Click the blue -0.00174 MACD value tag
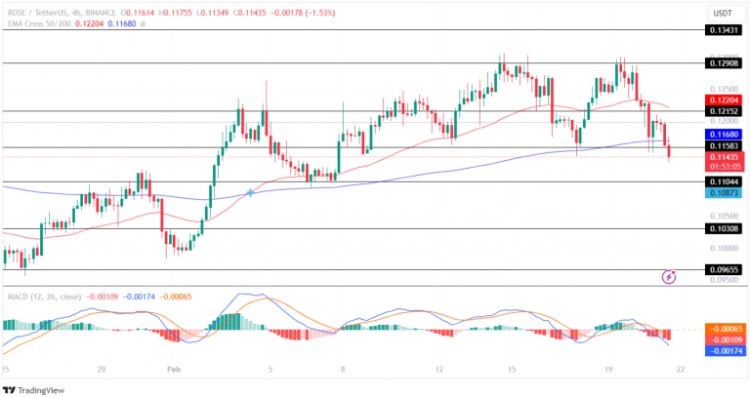Viewport: 750px width, 397px height. tap(725, 351)
